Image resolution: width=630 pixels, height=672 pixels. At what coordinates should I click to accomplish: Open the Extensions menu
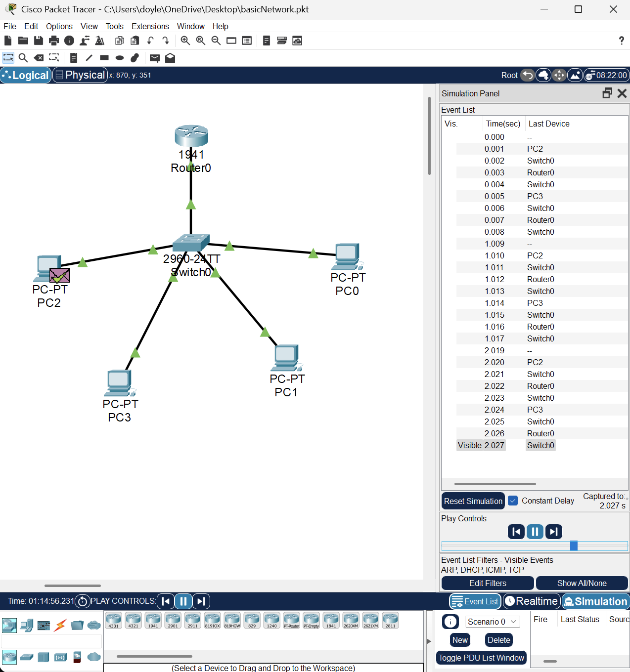(x=150, y=26)
